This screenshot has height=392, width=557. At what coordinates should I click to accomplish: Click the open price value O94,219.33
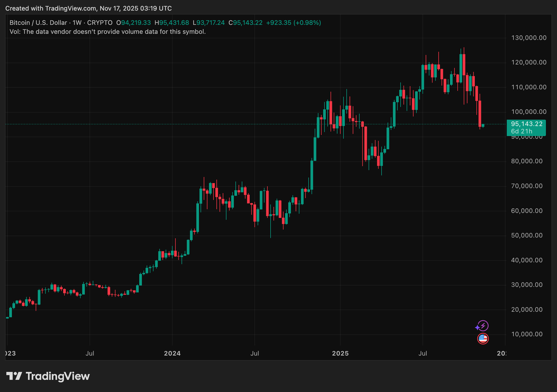[136, 23]
